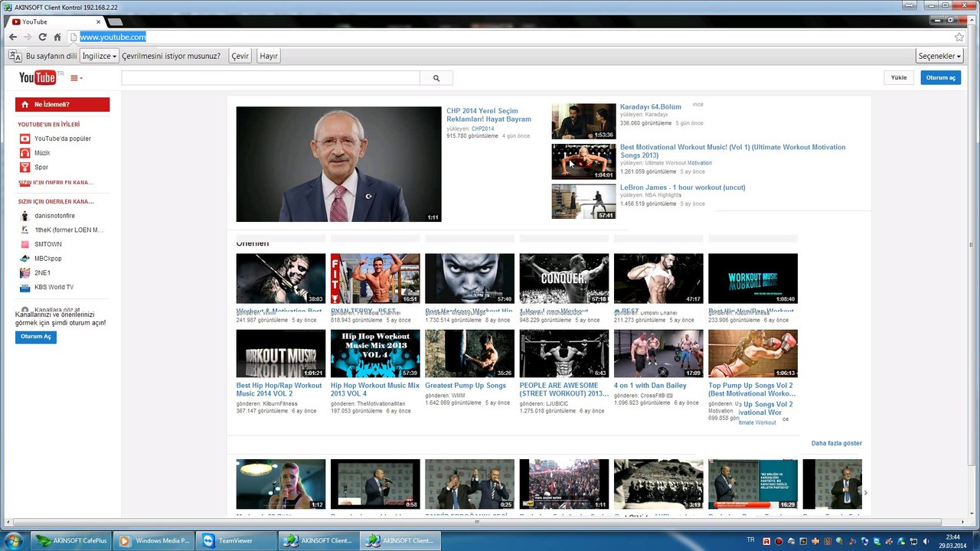Open a new browser tab
Image resolution: width=980 pixels, height=551 pixels.
click(114, 21)
